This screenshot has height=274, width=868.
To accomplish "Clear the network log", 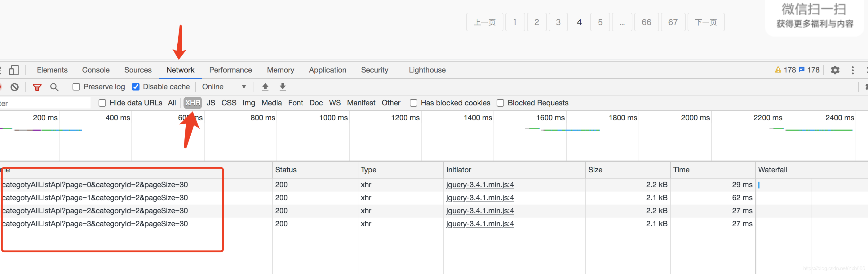I will point(15,87).
